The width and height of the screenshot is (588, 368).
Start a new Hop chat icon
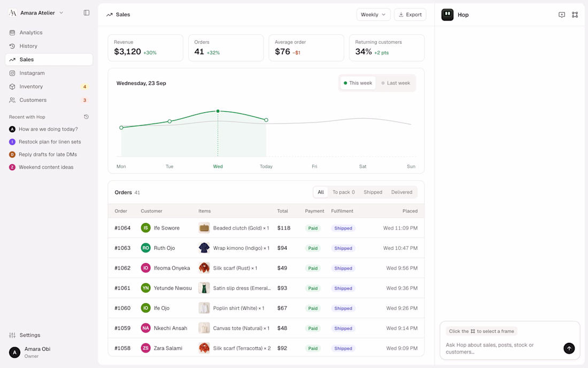click(x=561, y=14)
